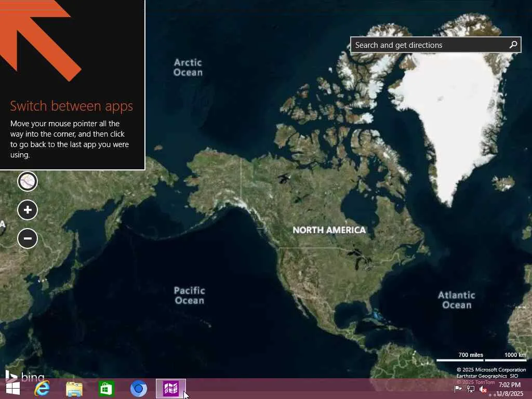Click the 1000 km scale label

click(515, 355)
